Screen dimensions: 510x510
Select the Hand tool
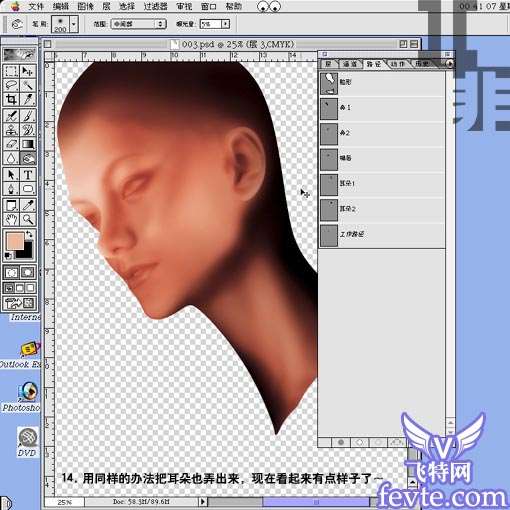(11, 219)
